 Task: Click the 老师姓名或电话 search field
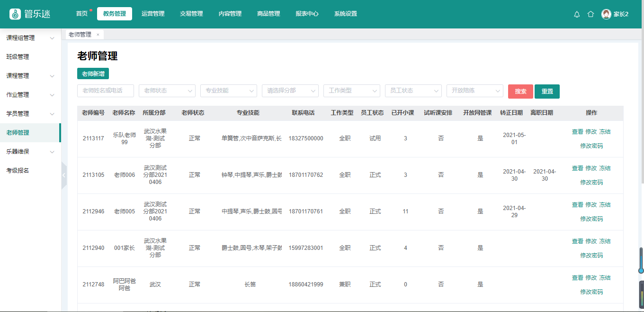pos(105,91)
